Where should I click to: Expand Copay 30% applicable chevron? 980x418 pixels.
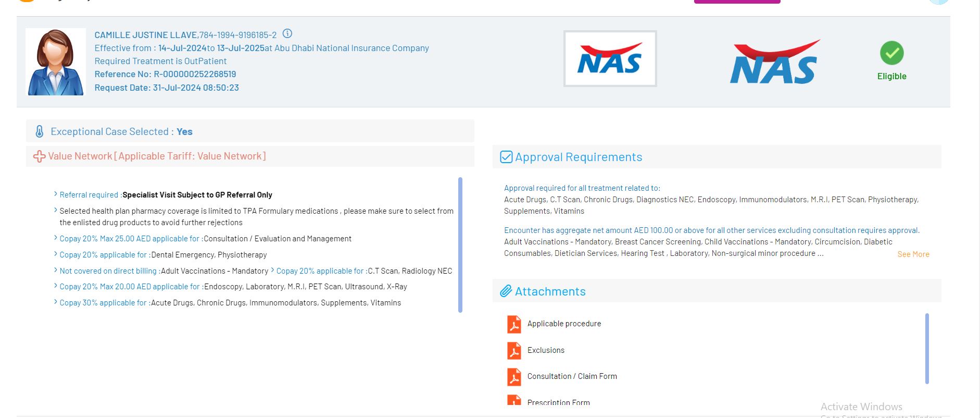[56, 302]
